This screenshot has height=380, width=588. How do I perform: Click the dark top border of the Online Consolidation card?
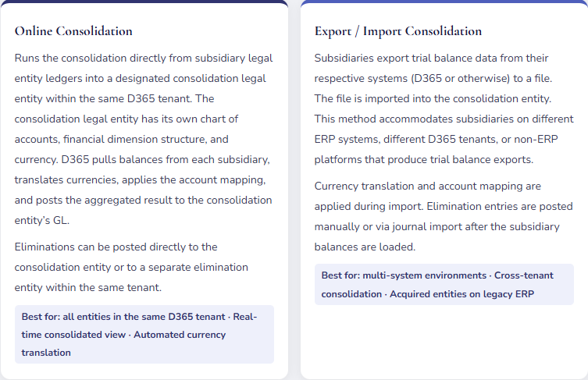(144, 2)
